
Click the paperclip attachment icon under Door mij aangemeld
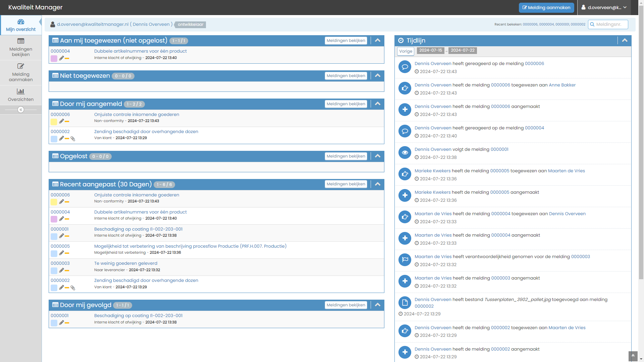(73, 139)
